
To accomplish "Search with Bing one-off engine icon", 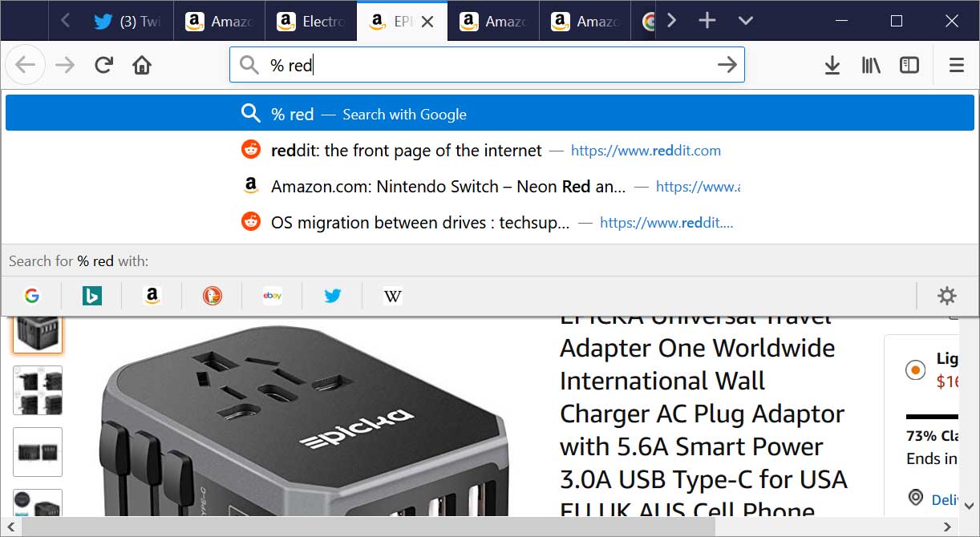I will [91, 296].
